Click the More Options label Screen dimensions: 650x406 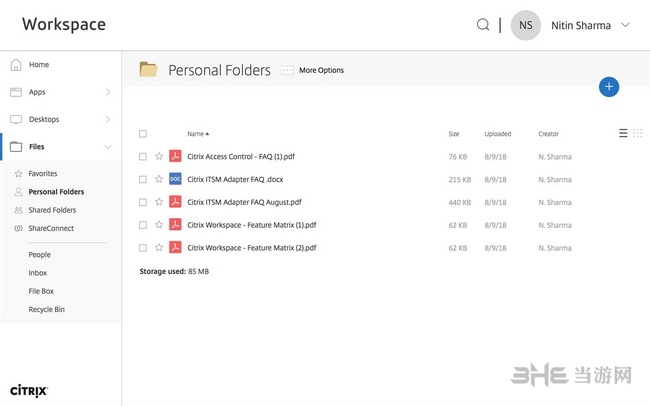[x=321, y=70]
